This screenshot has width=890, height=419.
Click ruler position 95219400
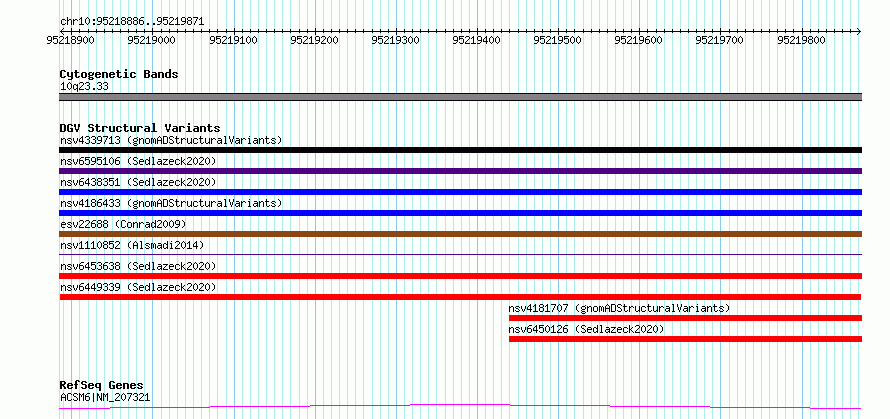477,40
